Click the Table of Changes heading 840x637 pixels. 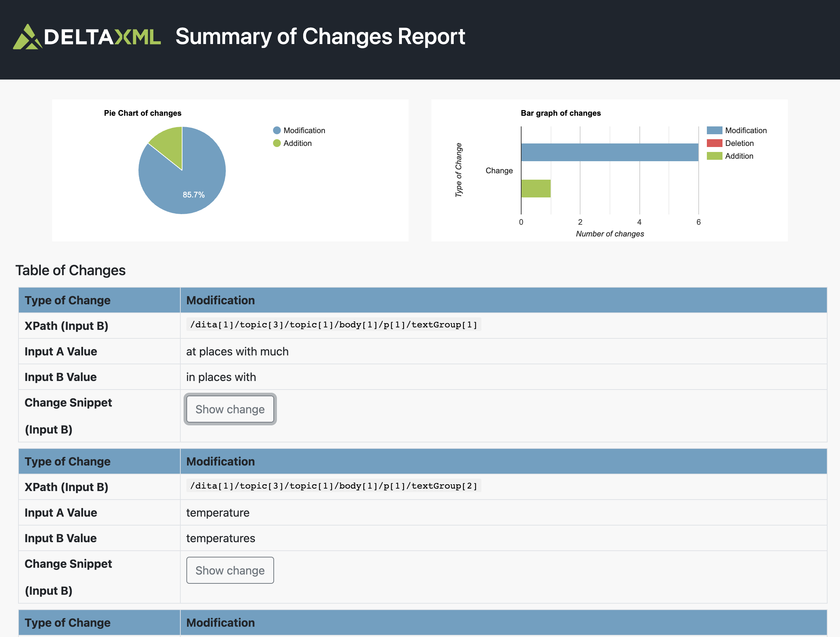[70, 270]
